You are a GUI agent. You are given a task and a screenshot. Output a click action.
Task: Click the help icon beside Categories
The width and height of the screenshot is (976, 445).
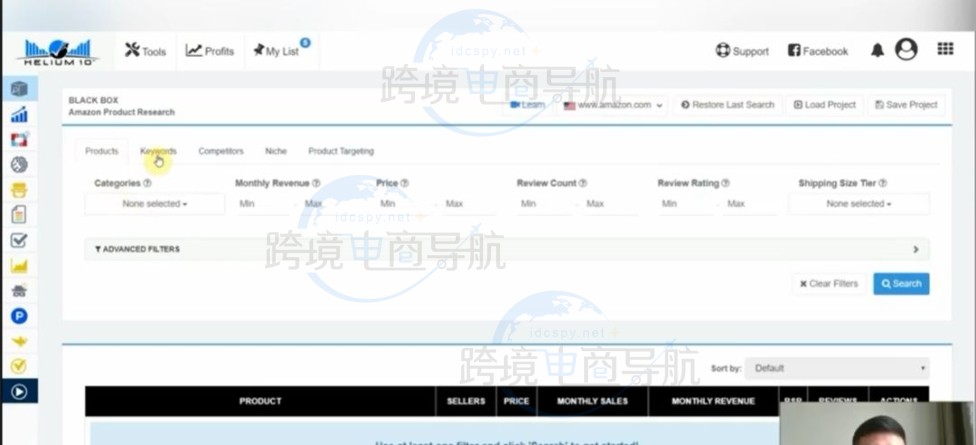tap(147, 184)
